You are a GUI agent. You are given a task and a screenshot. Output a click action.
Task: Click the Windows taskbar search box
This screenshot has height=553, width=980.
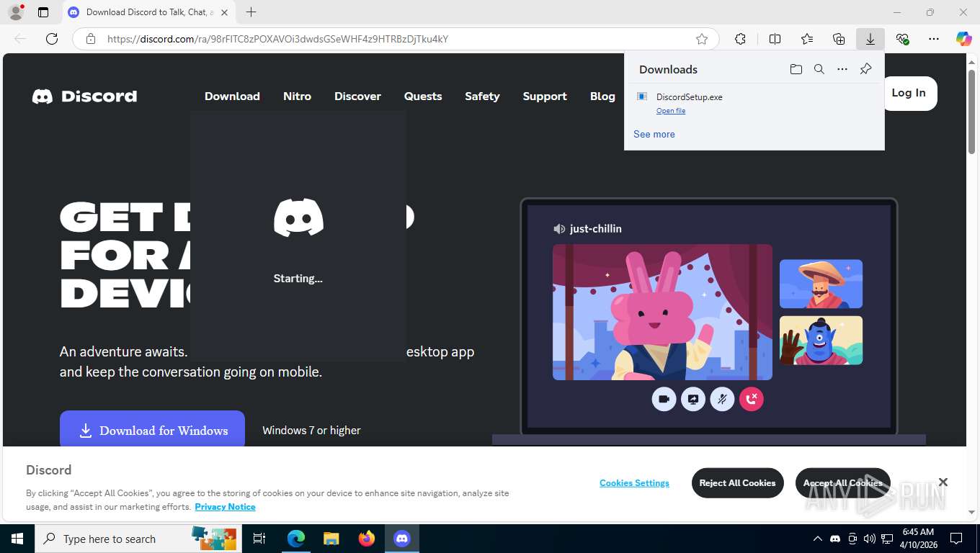point(137,539)
